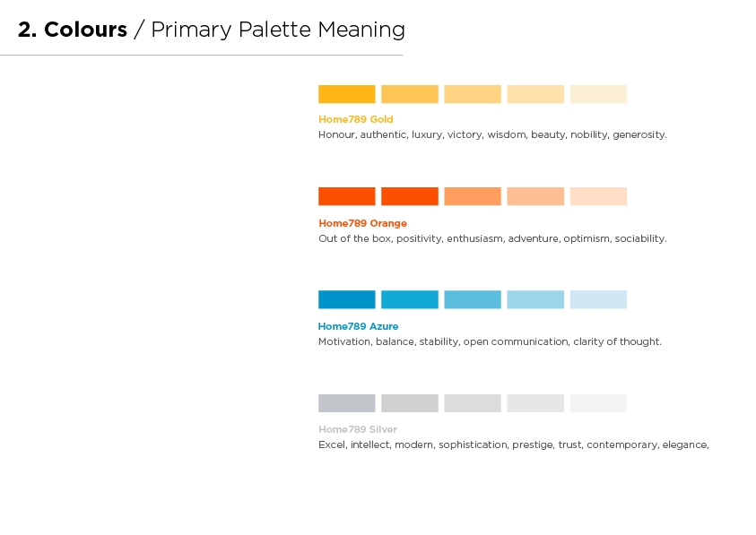
Task: Choose the palest Orange tint swatch
Action: pyautogui.click(x=598, y=196)
